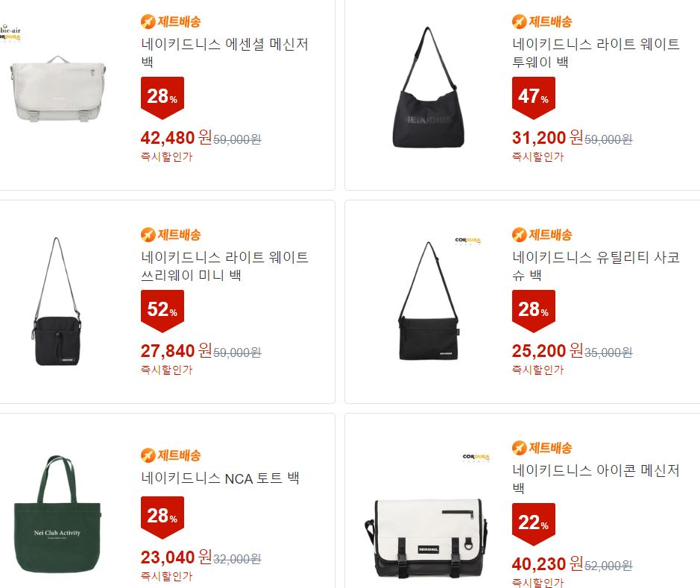This screenshot has height=588, width=700.
Task: Click the 제트배송 badge on NCA 토트 백
Action: point(171,455)
